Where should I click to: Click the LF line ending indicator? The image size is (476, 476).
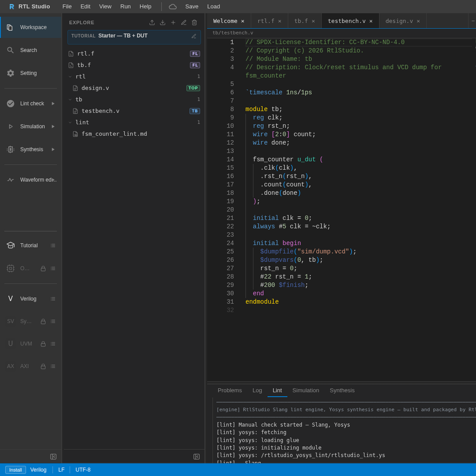point(61,470)
